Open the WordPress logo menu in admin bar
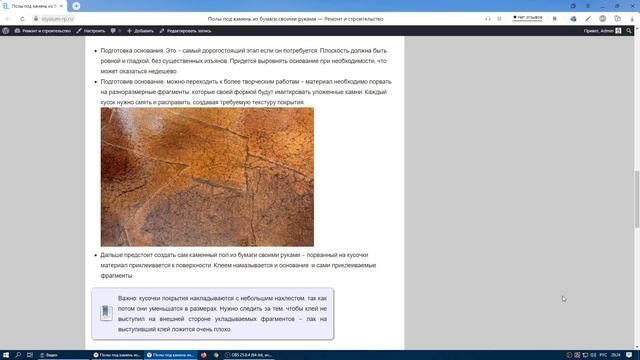The width and height of the screenshot is (640, 360). (6, 31)
